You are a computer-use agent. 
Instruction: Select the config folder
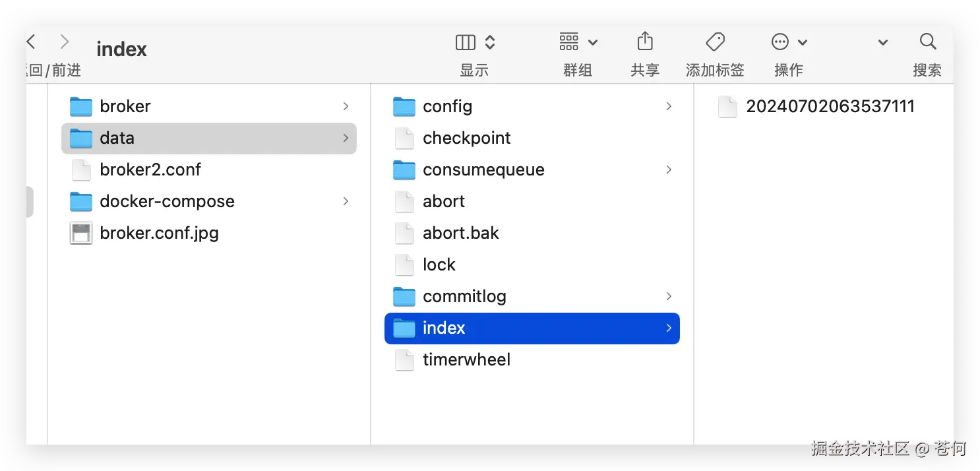447,106
